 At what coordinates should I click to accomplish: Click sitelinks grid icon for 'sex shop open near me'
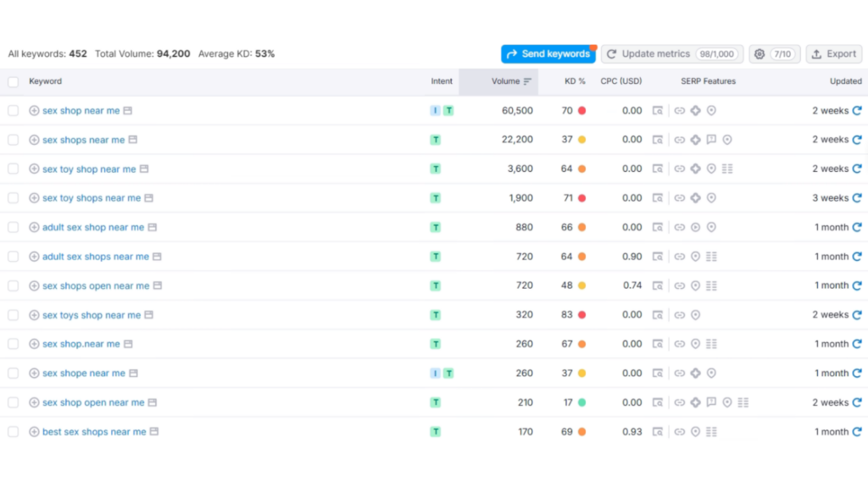(743, 402)
